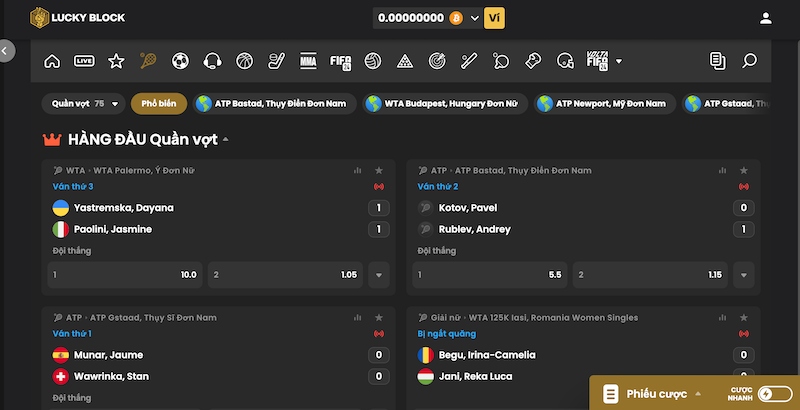Select the volleyball sport icon
Image resolution: width=800 pixels, height=410 pixels.
(x=372, y=61)
